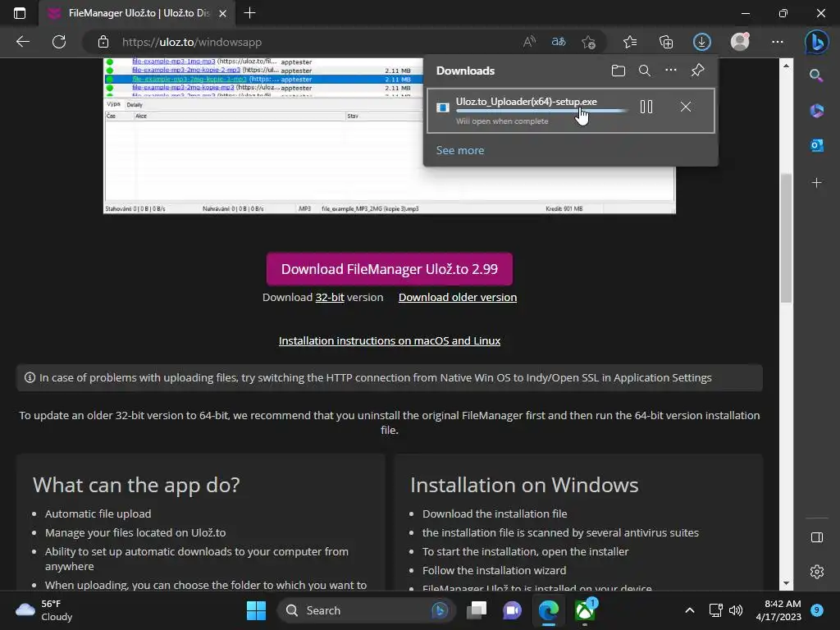The height and width of the screenshot is (630, 840).
Task: Pause the Uloz.to_Uploader download
Action: pos(646,107)
